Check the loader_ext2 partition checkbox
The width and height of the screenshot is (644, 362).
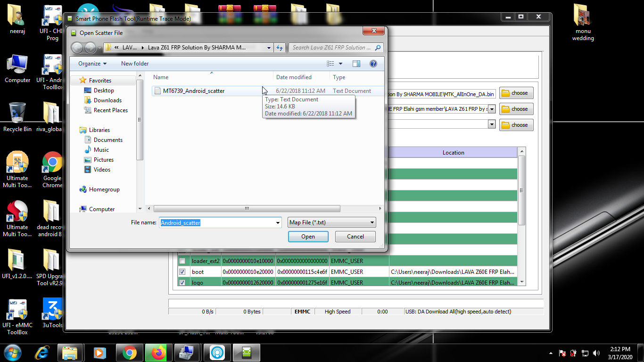pos(182,261)
